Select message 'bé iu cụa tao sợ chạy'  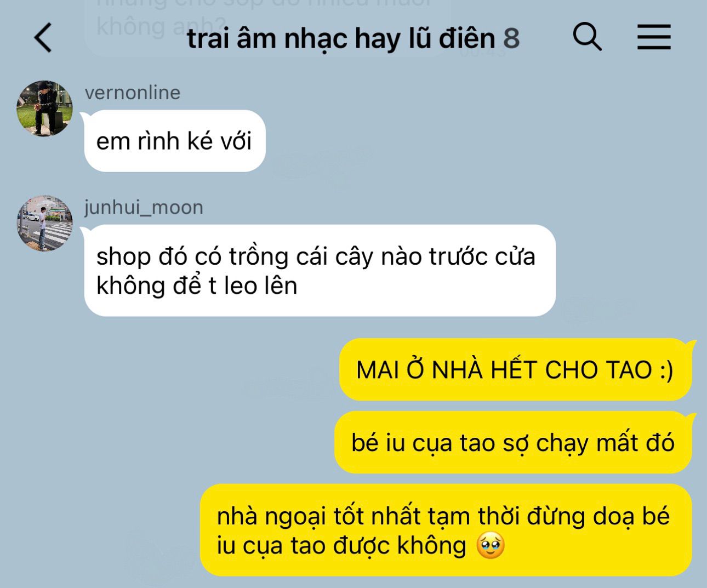click(513, 442)
